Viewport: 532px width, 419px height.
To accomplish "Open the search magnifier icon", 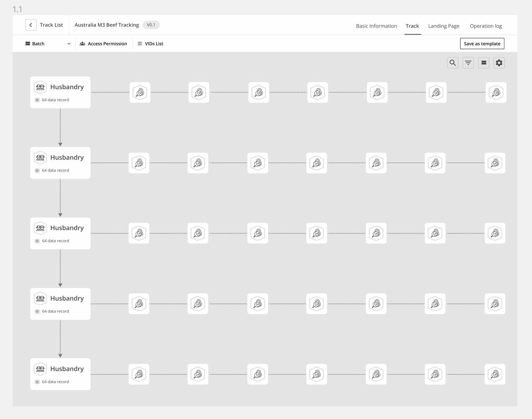I will (453, 63).
